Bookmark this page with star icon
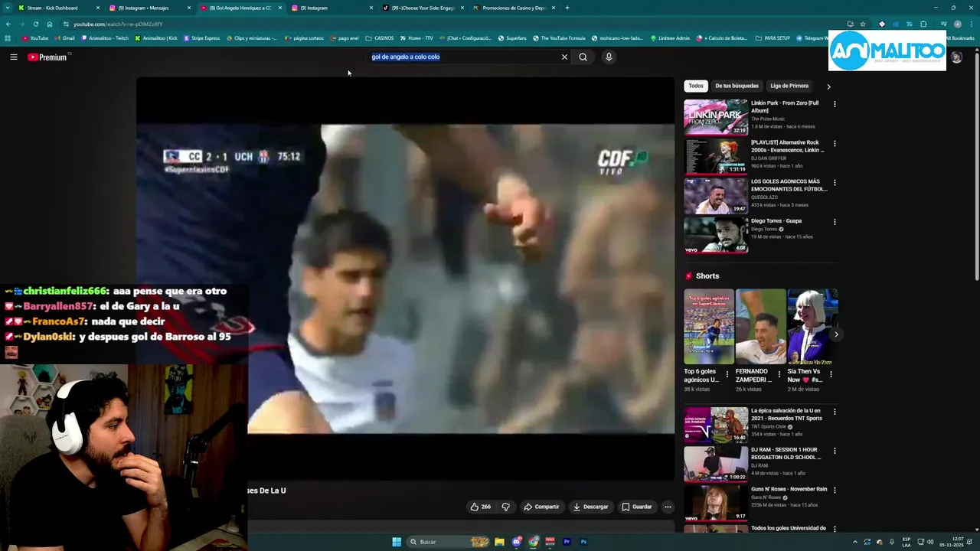This screenshot has height=551, width=980. point(863,24)
